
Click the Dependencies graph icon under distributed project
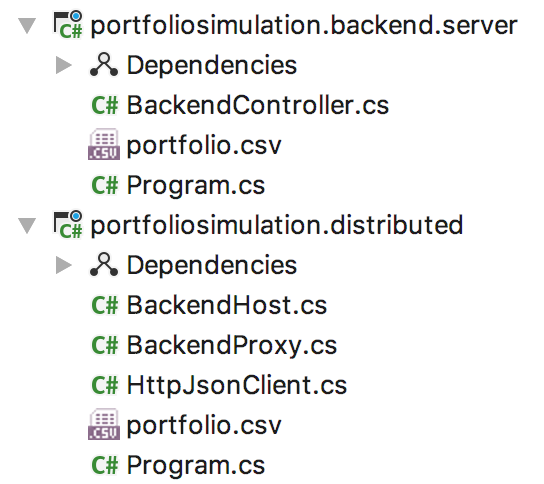104,265
